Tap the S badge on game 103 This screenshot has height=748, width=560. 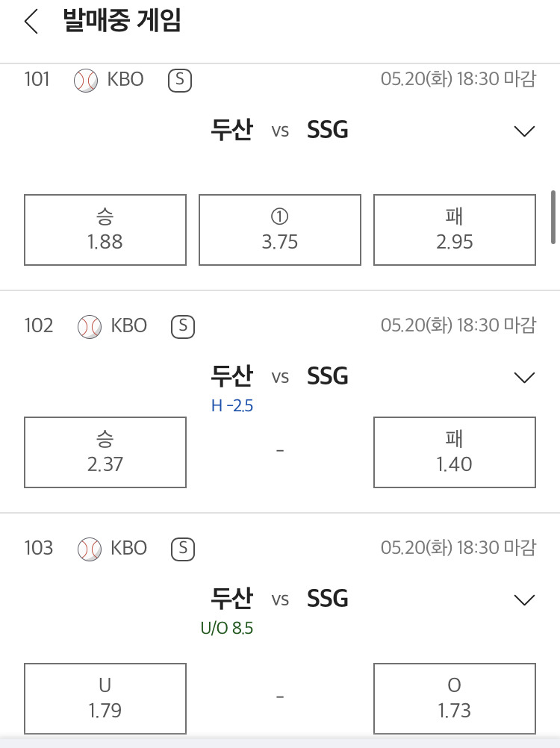(x=182, y=549)
